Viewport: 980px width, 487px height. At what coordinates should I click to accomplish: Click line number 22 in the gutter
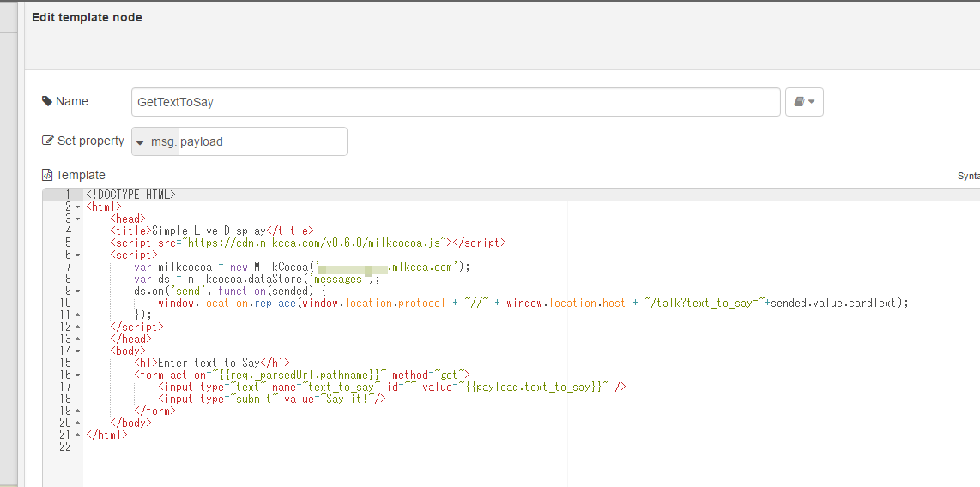point(65,447)
